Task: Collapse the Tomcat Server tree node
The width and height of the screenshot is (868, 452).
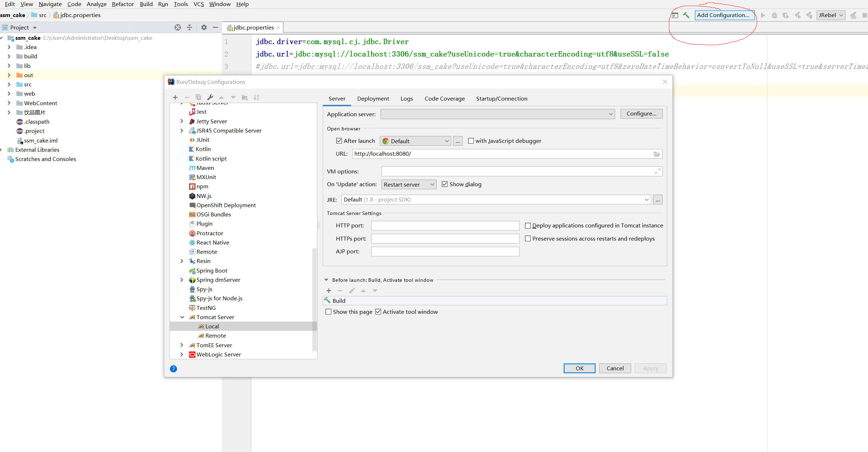Action: (182, 317)
